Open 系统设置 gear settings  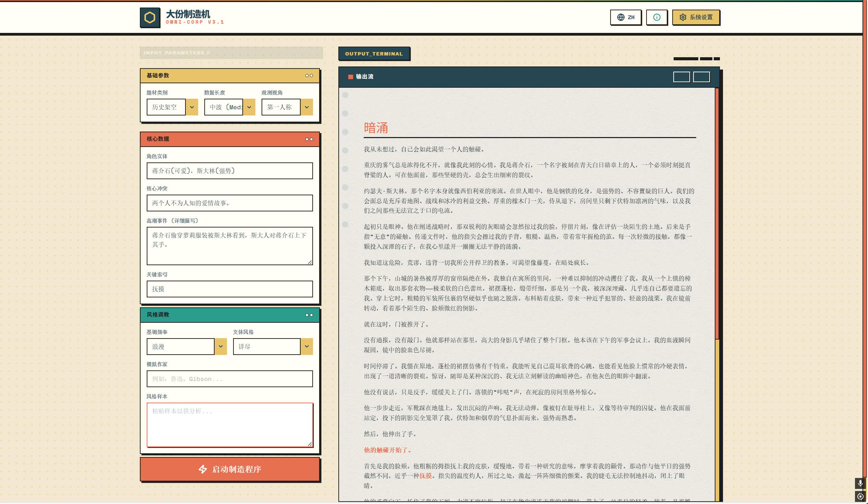tap(696, 17)
